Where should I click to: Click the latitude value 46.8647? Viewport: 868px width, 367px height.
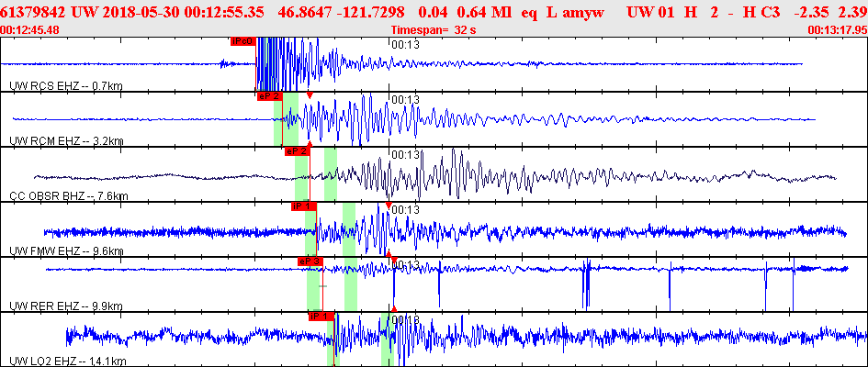click(x=306, y=12)
